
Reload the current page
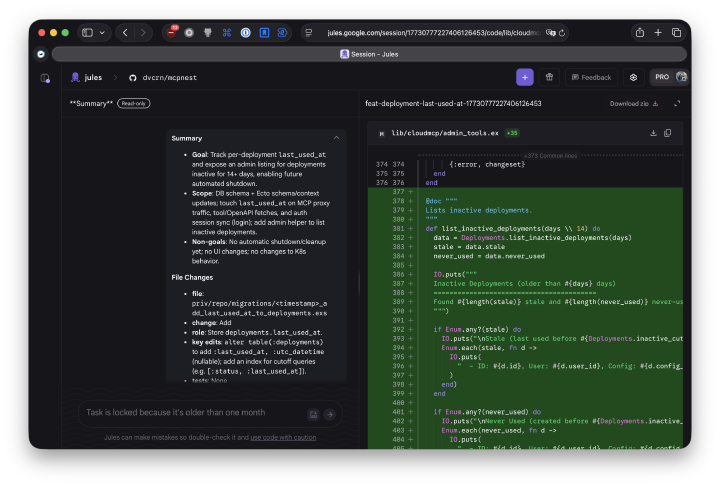point(562,33)
